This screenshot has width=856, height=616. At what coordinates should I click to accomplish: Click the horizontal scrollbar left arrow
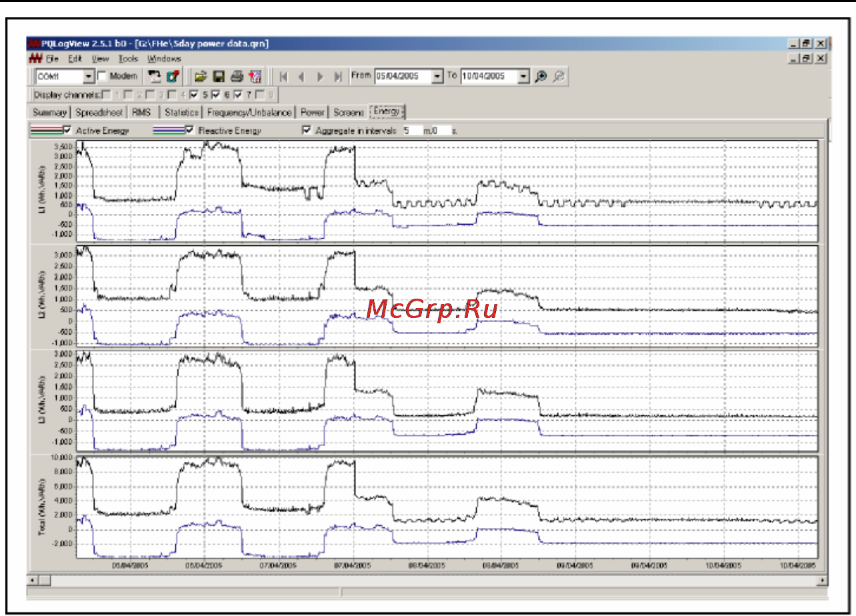click(31, 581)
